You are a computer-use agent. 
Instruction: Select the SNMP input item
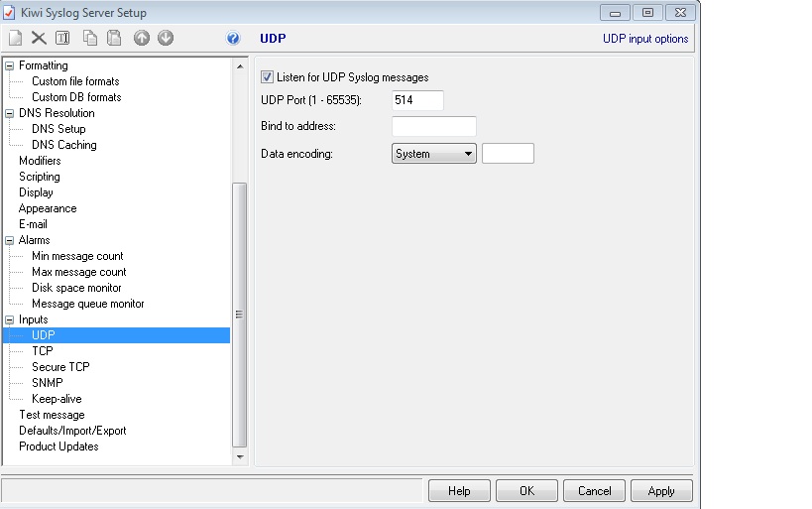click(48, 383)
